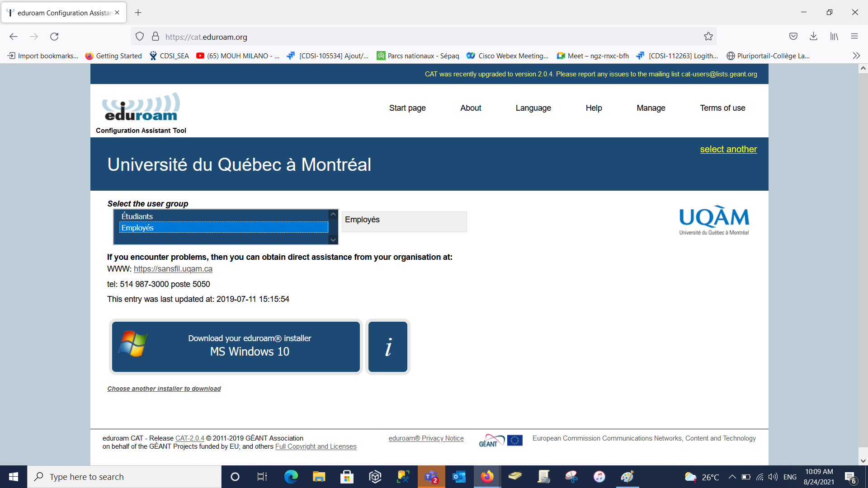Open Cortana from the taskbar

coord(235,477)
